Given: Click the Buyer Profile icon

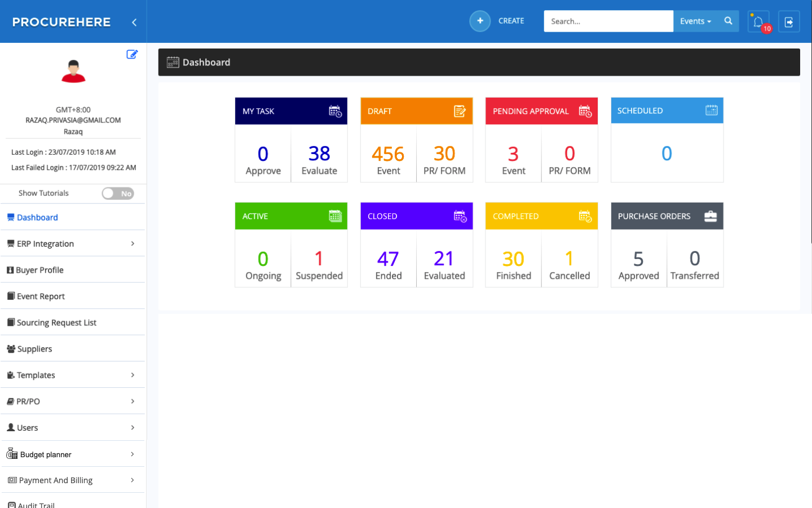Looking at the screenshot, I should pyautogui.click(x=10, y=270).
